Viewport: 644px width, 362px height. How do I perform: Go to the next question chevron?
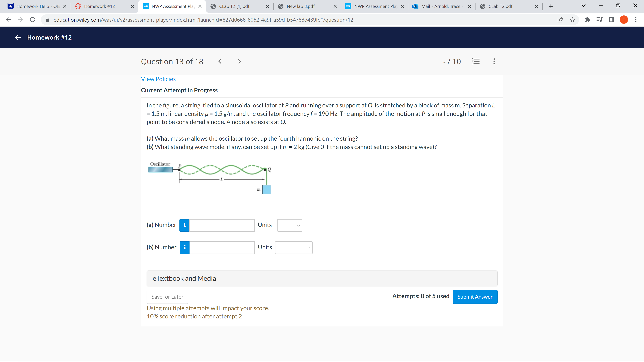click(239, 62)
